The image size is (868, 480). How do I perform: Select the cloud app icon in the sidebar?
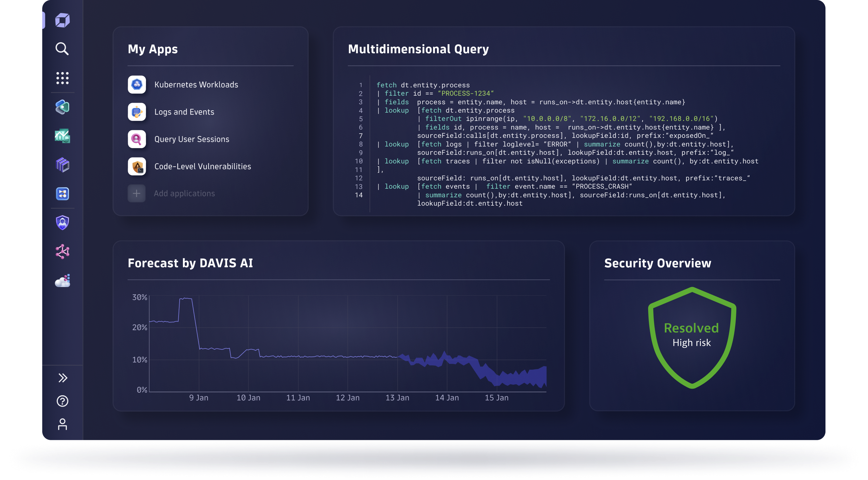click(62, 280)
